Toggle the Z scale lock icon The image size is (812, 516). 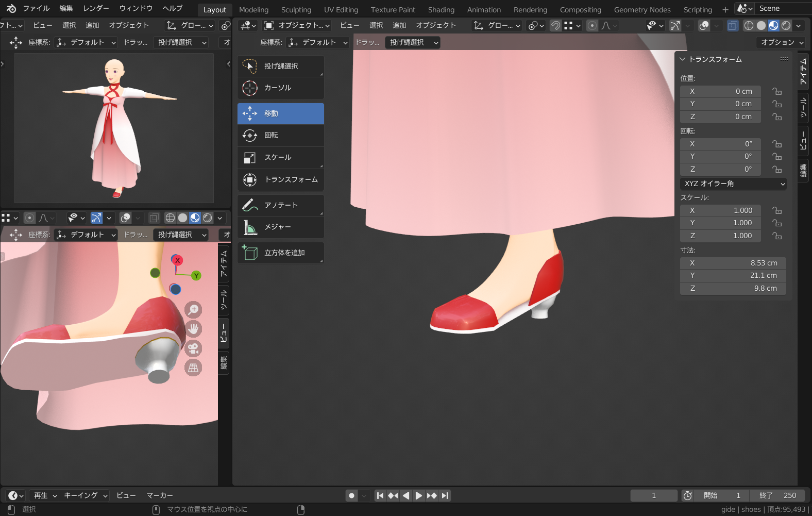point(777,236)
